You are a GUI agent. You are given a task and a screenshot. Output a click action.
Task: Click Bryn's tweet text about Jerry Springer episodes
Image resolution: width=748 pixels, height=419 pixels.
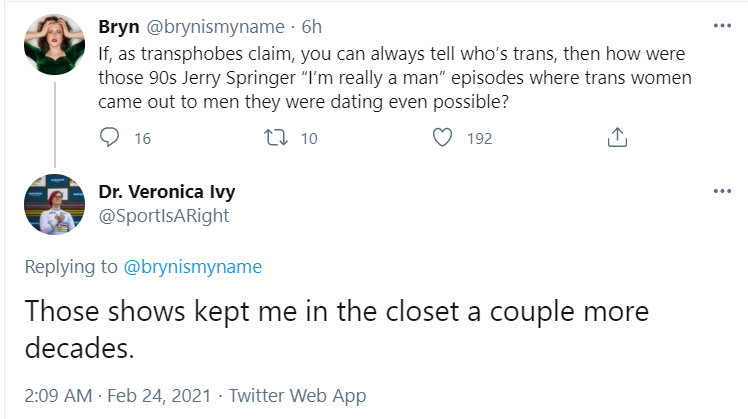[x=395, y=78]
